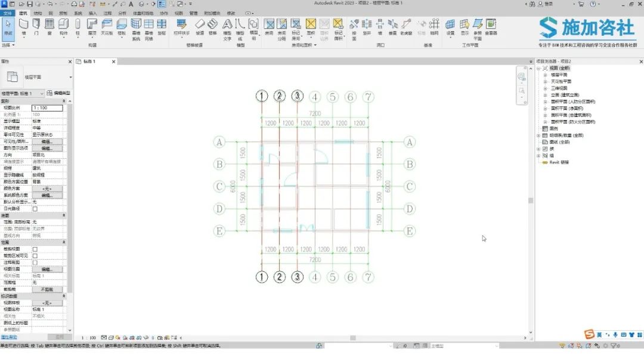Select the 模型文字 (Model Text) tool

click(x=227, y=29)
